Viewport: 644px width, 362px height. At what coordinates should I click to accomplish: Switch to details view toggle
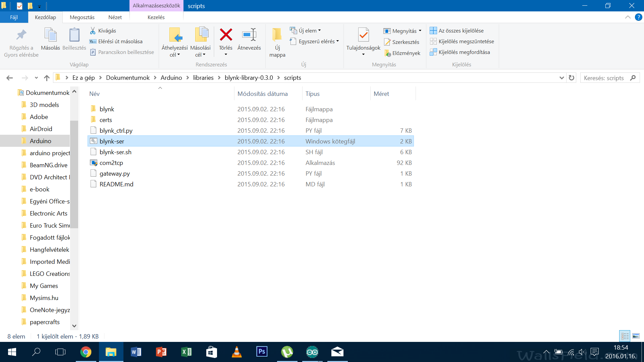(625, 336)
